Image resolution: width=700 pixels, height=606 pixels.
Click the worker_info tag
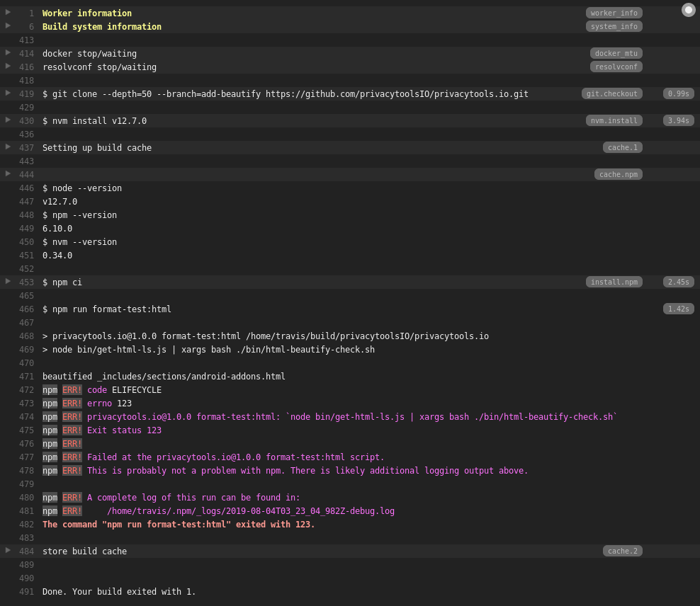(614, 13)
